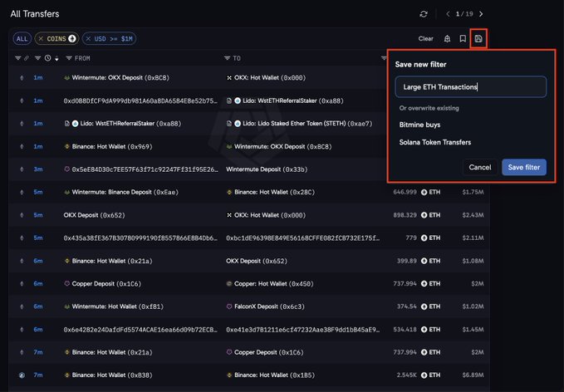Click ETH token in 399.89 ETH row
The width and height of the screenshot is (564, 392).
click(x=430, y=261)
